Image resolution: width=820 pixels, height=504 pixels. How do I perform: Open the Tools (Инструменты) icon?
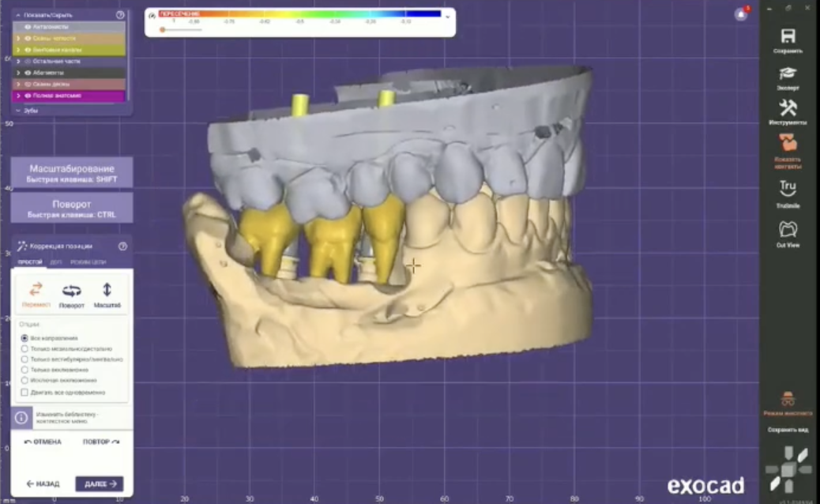tap(788, 107)
